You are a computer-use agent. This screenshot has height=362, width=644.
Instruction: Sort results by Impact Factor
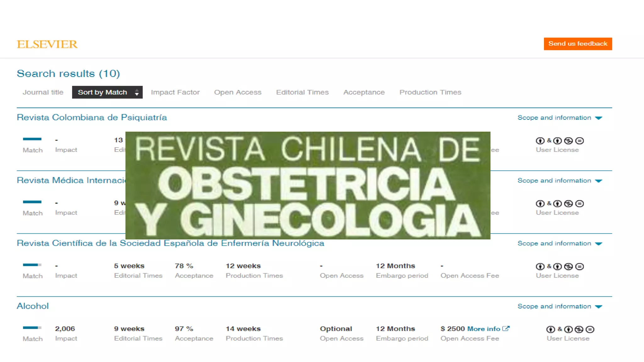tap(175, 92)
